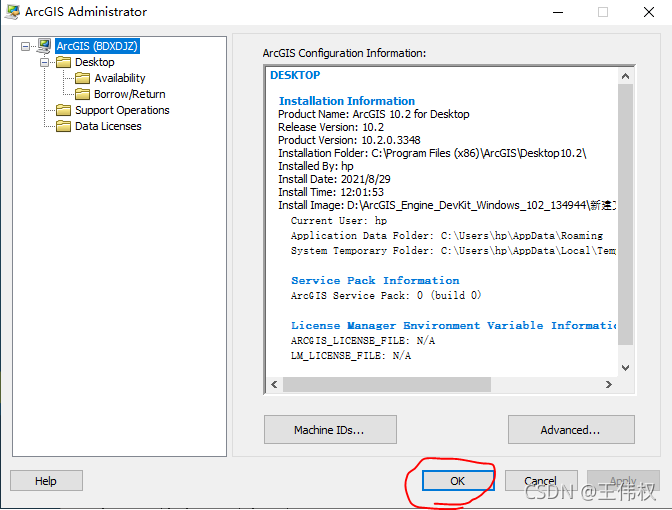Select the ArcGIS (BDXDJZ) tree label
This screenshot has width=672, height=510.
coord(96,46)
